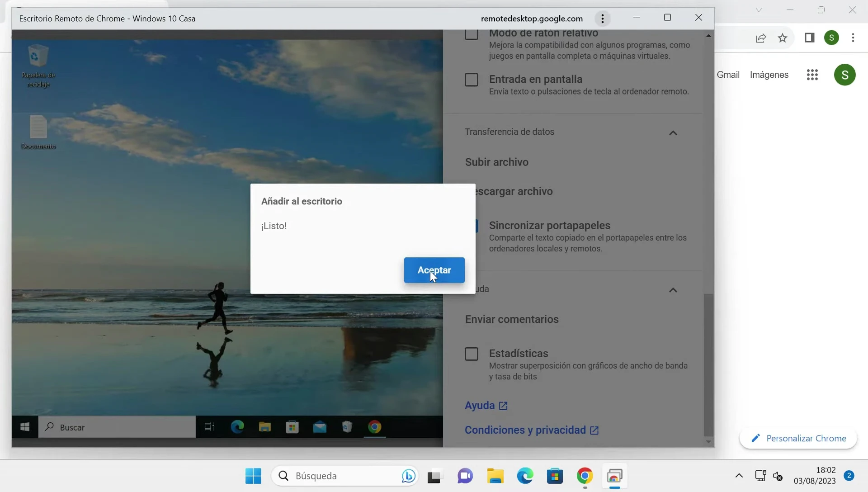Open the local taskbar Task View icon
Screen dimensions: 868x492
(434, 476)
